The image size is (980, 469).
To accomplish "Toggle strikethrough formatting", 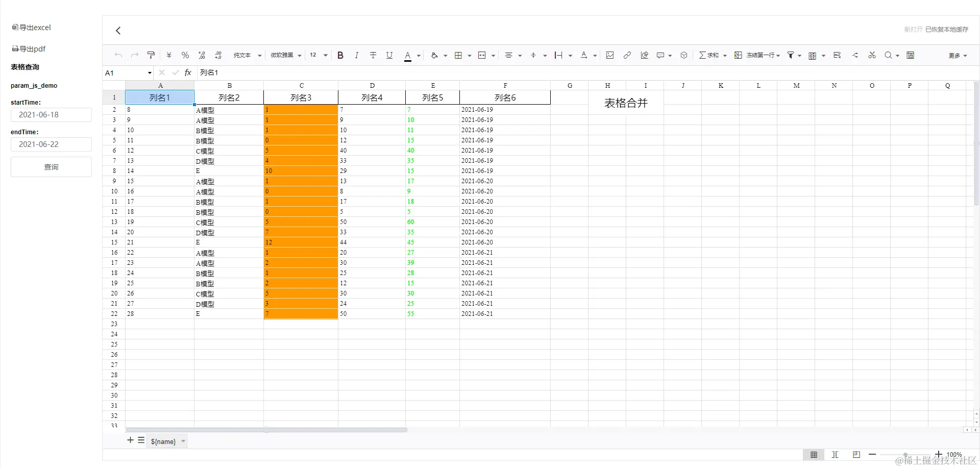I will pyautogui.click(x=373, y=55).
